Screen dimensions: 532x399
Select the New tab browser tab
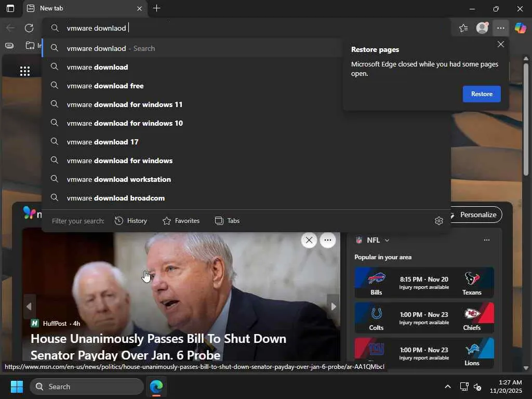pos(85,8)
